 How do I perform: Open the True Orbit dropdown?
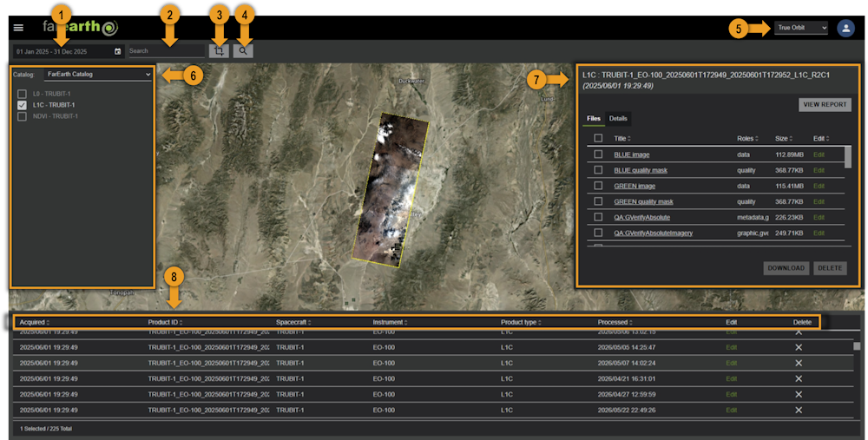click(801, 28)
